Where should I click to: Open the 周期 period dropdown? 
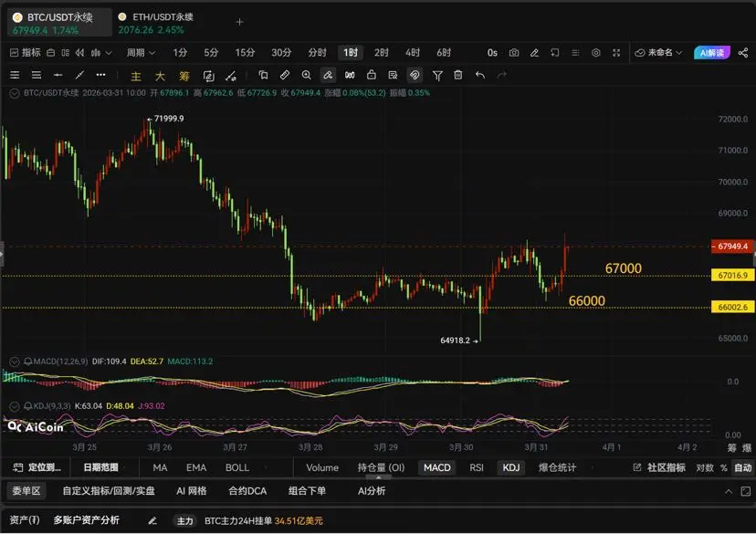pos(141,53)
